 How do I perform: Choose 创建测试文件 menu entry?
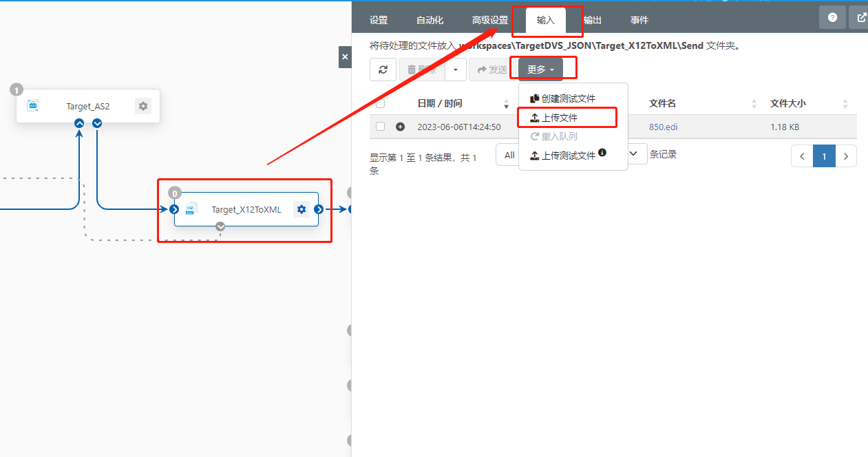(x=567, y=98)
